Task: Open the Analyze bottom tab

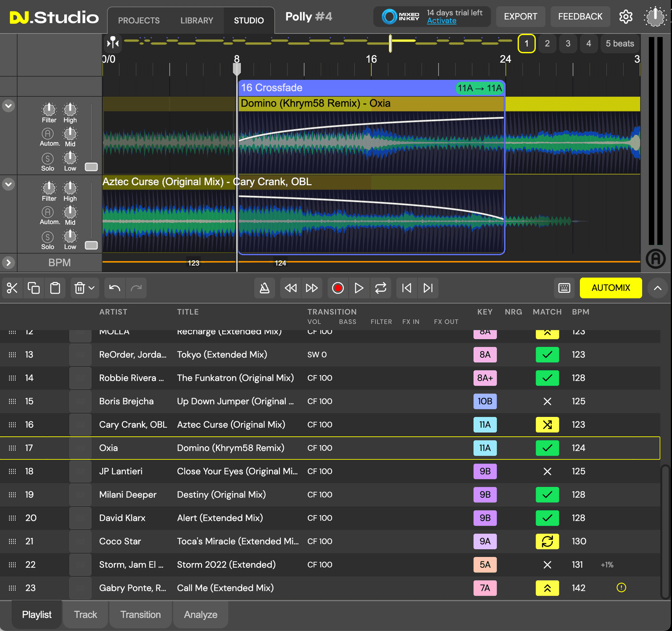Action: (201, 615)
